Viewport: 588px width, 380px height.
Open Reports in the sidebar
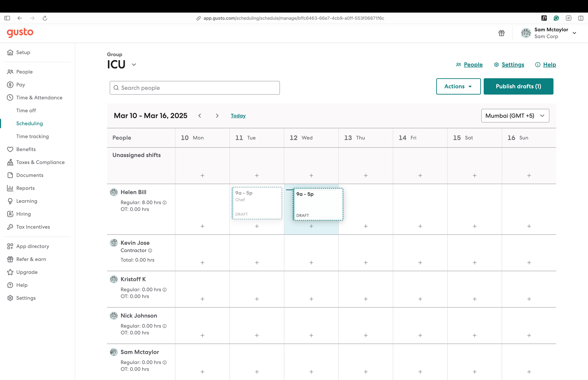click(x=25, y=188)
